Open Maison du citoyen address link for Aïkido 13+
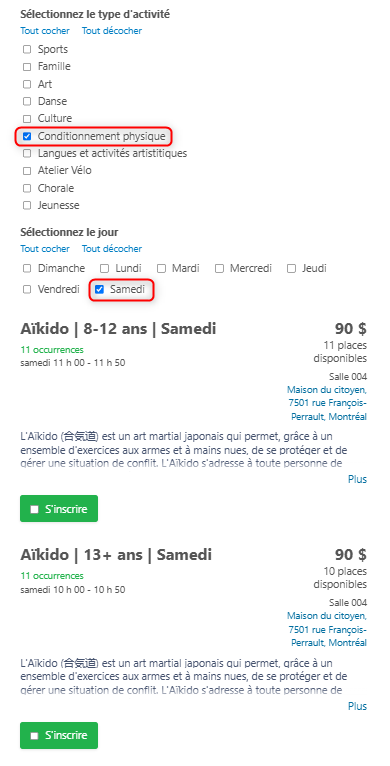This screenshot has height=766, width=390. [327, 629]
